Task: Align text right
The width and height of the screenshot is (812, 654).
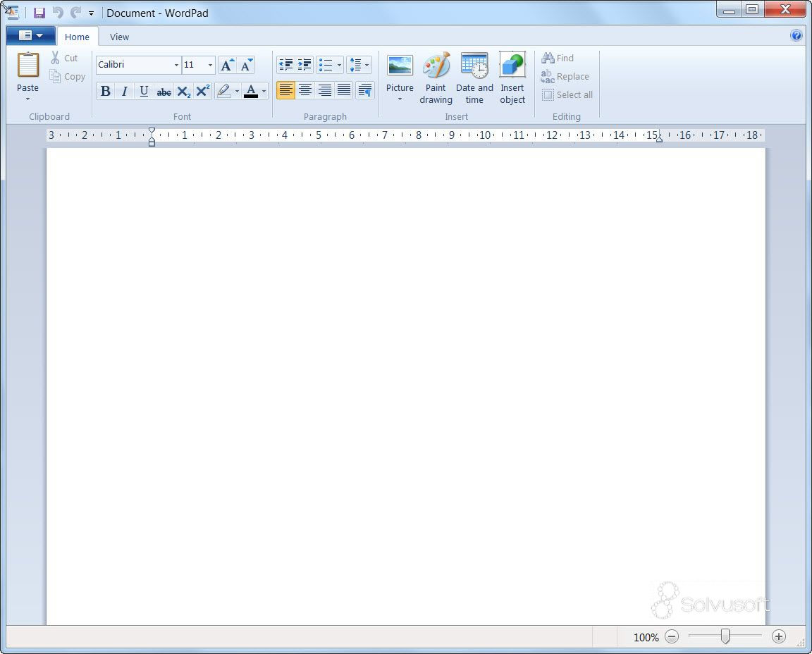Action: point(325,91)
